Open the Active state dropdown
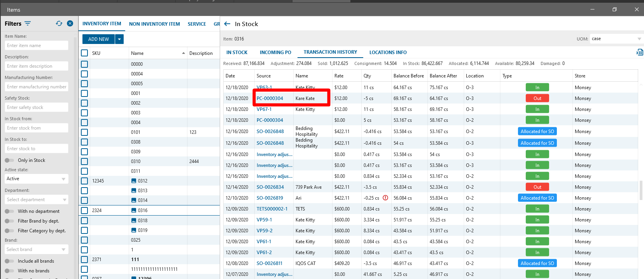The width and height of the screenshot is (644, 279). [37, 179]
